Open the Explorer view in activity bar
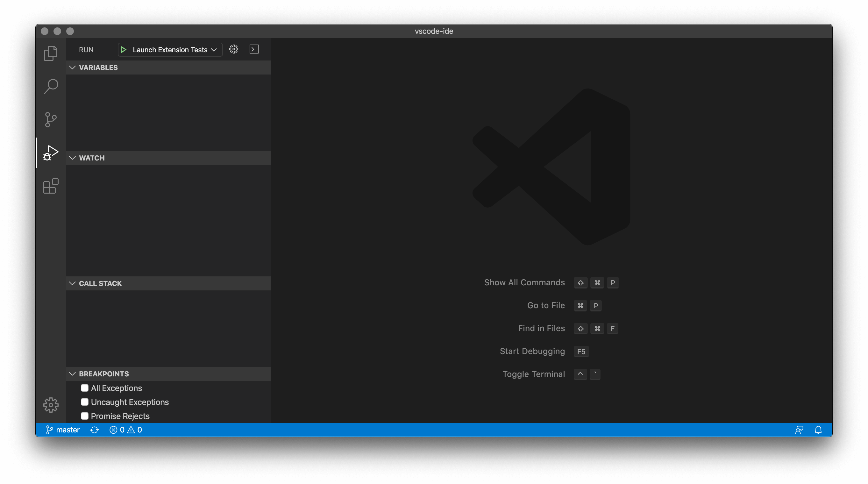Screen dimensions: 868x484 coord(51,53)
